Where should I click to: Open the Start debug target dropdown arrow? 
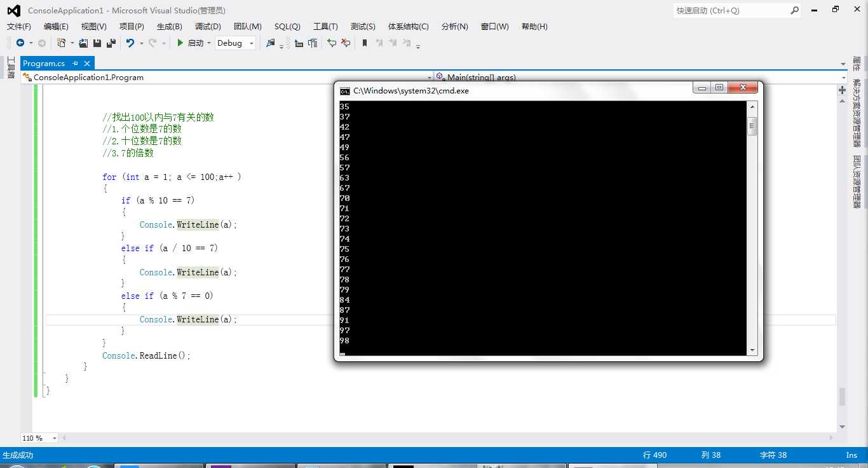pos(208,43)
